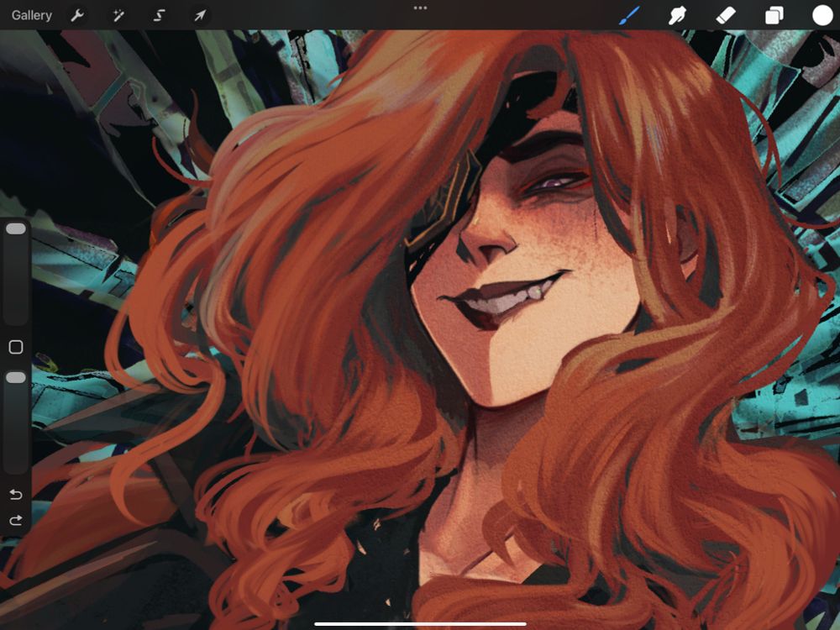Tap the three-dot multitasking menu
This screenshot has width=840, height=630.
pyautogui.click(x=420, y=8)
